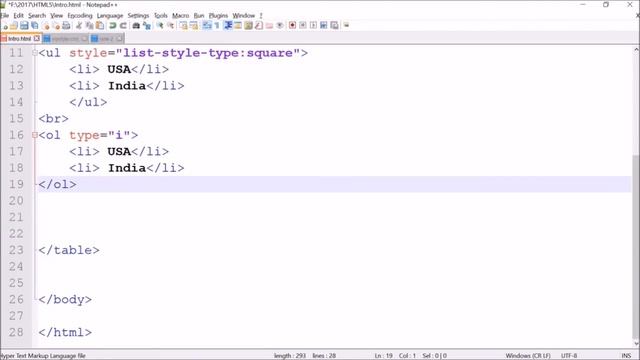Screen dimensions: 640x360
Task: Save the current file via toolbar
Action: tap(24, 26)
